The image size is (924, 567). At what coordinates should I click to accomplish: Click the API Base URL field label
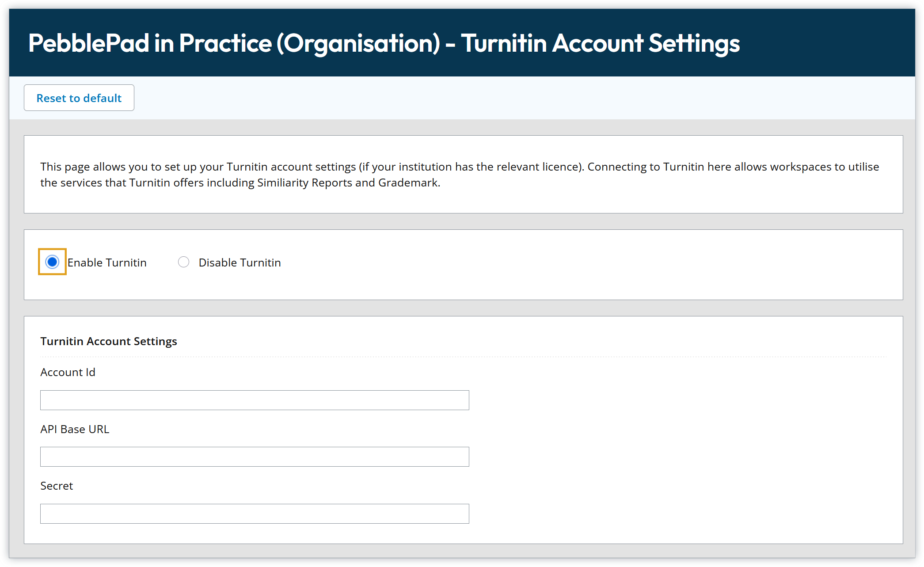pyautogui.click(x=75, y=429)
